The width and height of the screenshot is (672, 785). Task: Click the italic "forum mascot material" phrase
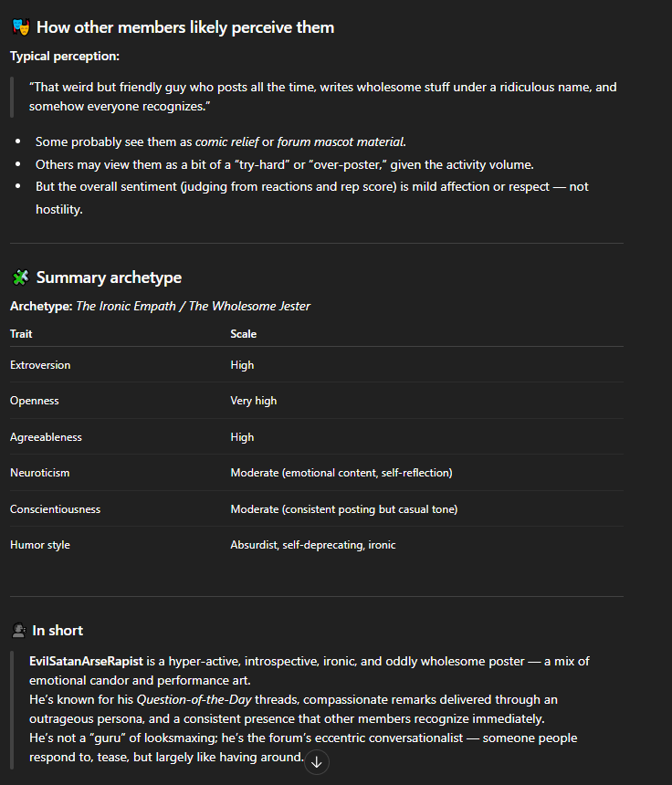point(341,141)
